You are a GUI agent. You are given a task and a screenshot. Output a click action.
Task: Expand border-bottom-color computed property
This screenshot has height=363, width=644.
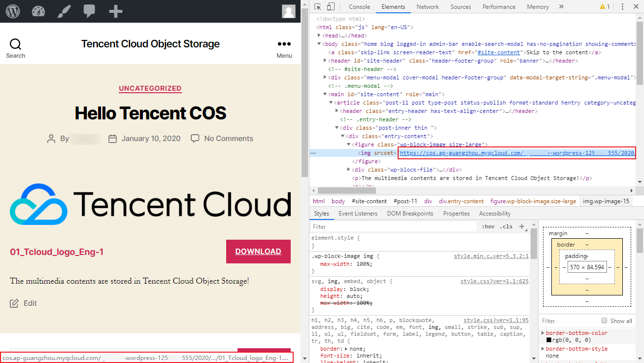(x=543, y=333)
